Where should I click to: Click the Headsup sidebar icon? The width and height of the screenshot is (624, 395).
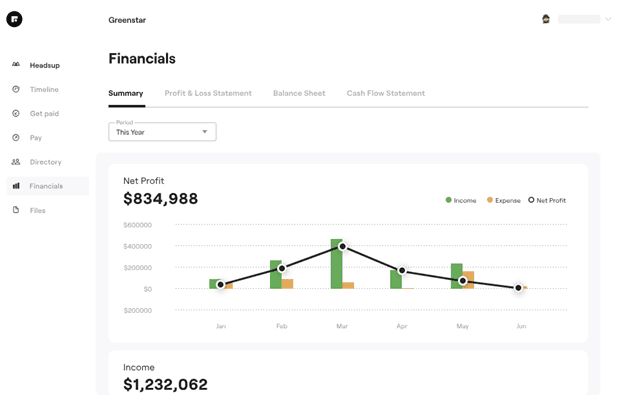coord(16,64)
